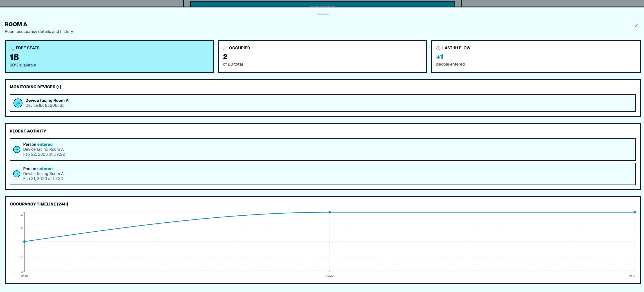Open the Device facing Room A entry
Viewport: 644px width, 292px height.
tap(322, 103)
